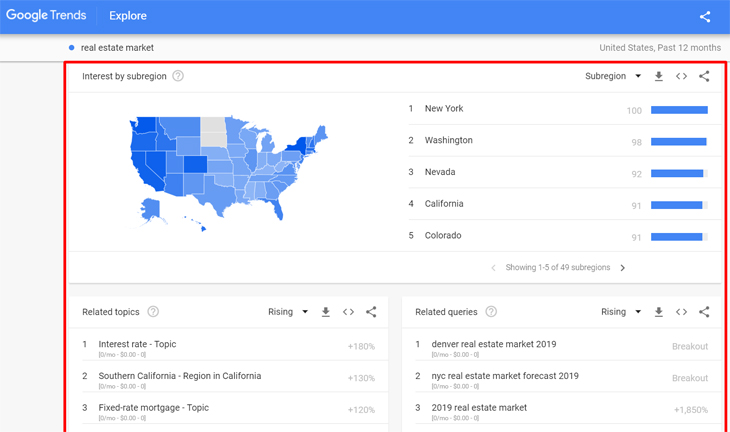Open the Interest rate - Topic entry
Image resolution: width=730 pixels, height=432 pixels.
[137, 344]
